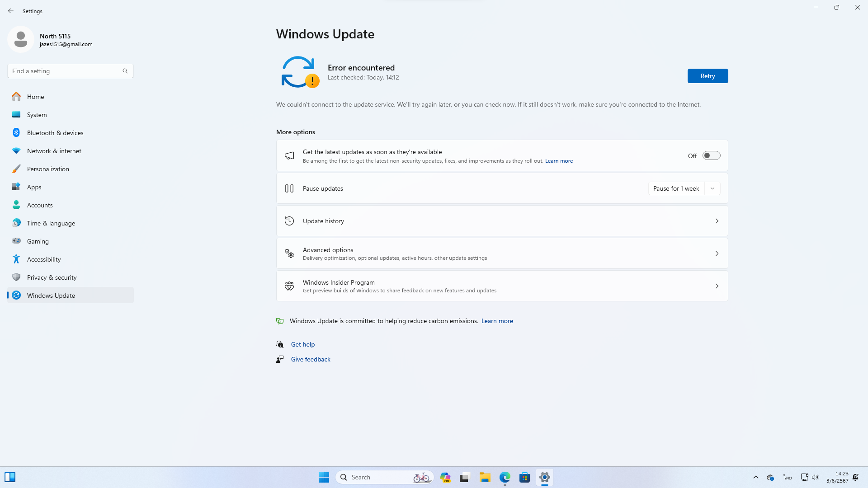Screen dimensions: 868x488
Task: Open File Explorer from the taskbar
Action: (x=485, y=477)
